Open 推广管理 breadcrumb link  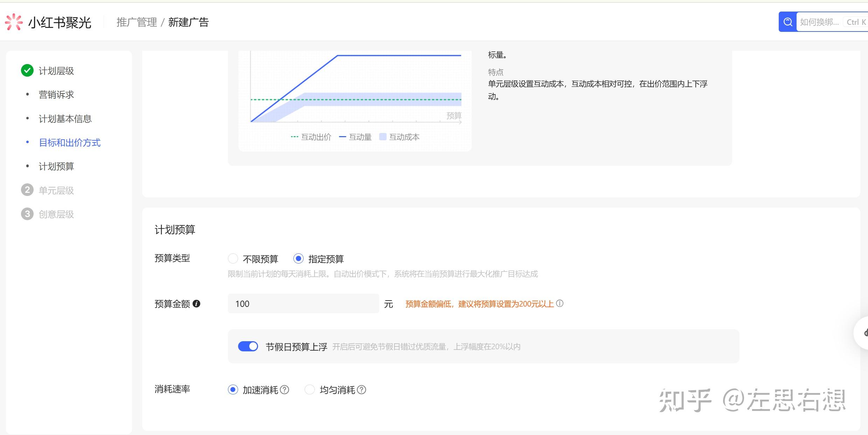click(137, 22)
